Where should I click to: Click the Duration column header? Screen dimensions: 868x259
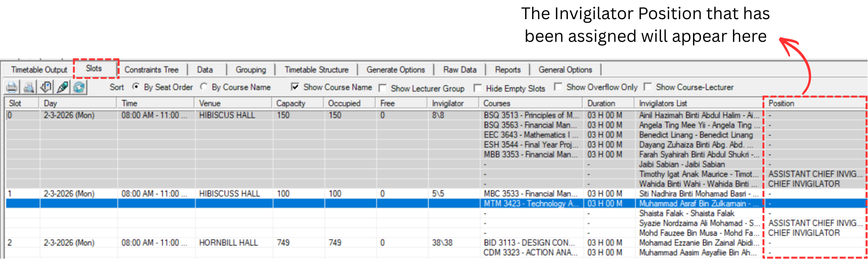pos(609,103)
